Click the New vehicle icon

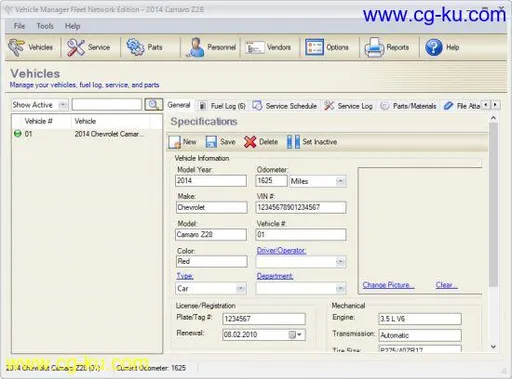pos(175,142)
